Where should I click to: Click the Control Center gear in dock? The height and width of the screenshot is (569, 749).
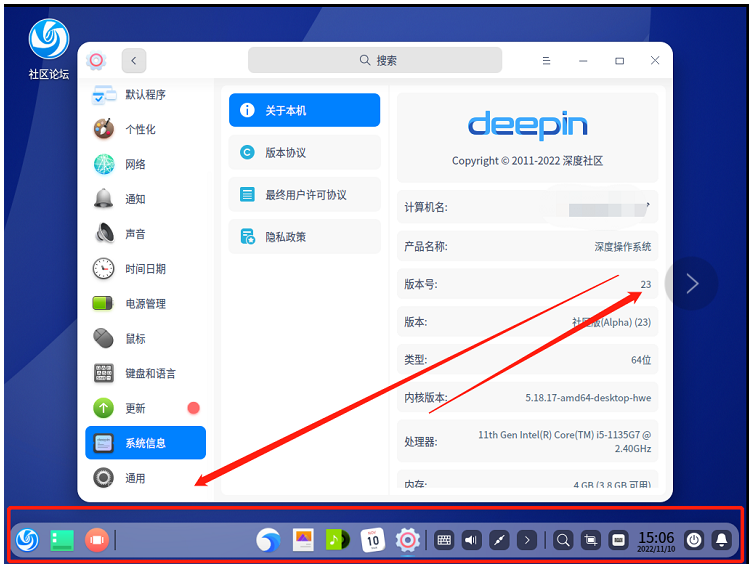pyautogui.click(x=407, y=540)
